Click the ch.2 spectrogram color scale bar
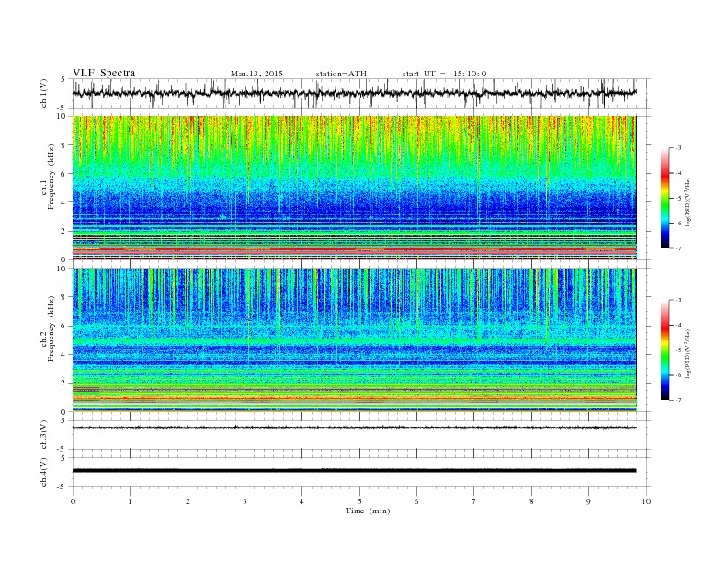The height and width of the screenshot is (563, 728). [665, 350]
